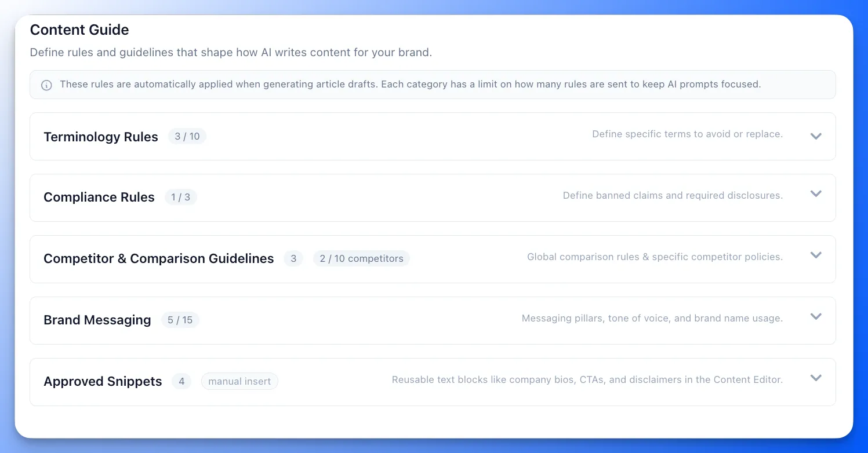Expand the Terminology Rules section
Screen dimensions: 868x453
point(816,136)
